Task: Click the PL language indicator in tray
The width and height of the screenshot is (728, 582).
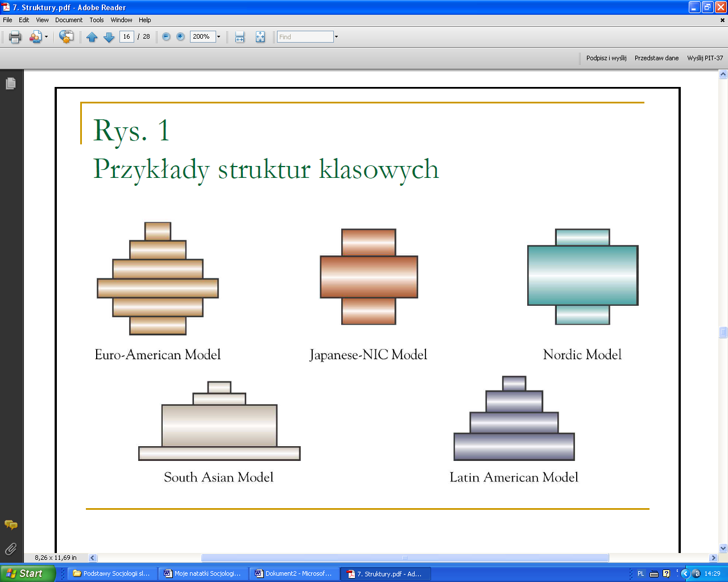Action: click(640, 573)
